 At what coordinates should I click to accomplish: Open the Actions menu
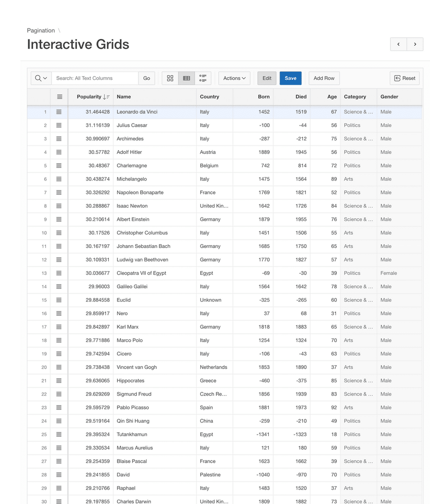click(234, 78)
